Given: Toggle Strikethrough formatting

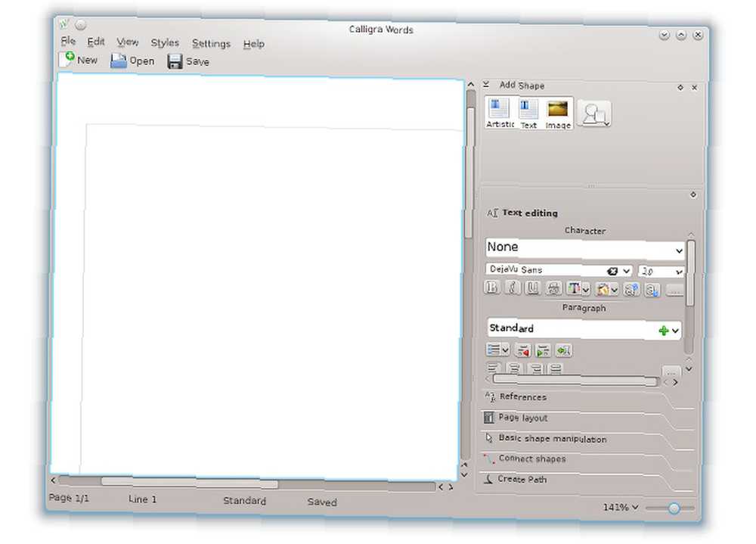Looking at the screenshot, I should tap(553, 289).
